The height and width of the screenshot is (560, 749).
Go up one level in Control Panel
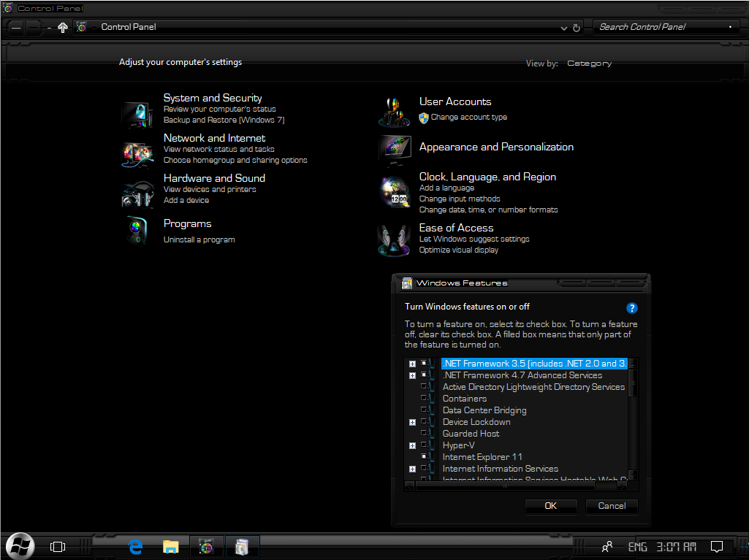pyautogui.click(x=63, y=28)
